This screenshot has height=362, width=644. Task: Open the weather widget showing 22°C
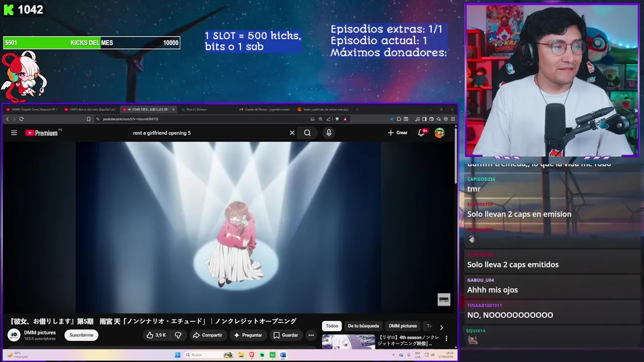[x=17, y=354]
